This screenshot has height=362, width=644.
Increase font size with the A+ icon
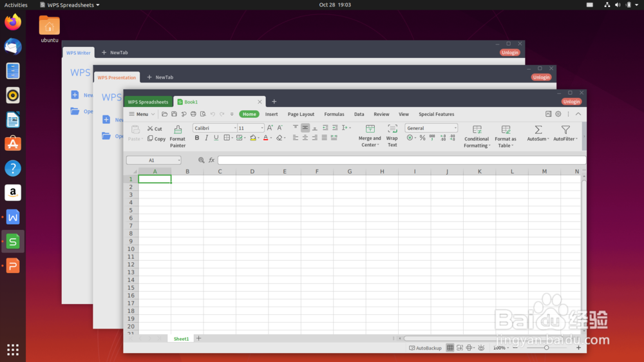click(270, 128)
